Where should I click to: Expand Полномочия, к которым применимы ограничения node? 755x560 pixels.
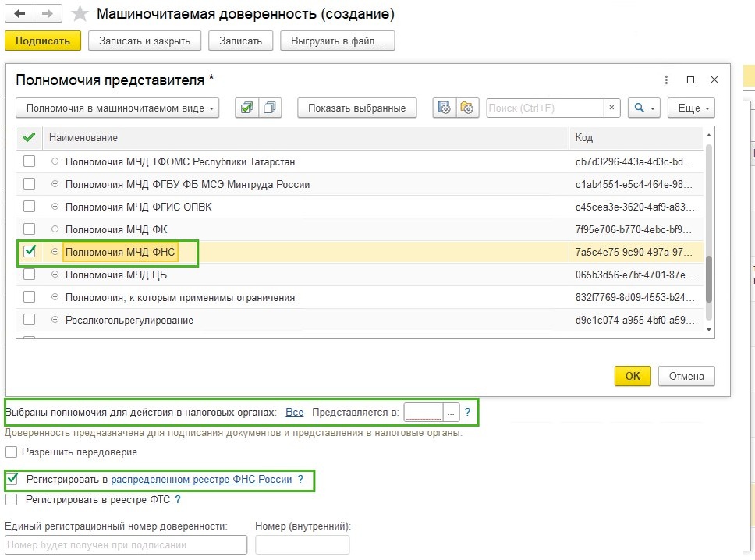tap(55, 297)
